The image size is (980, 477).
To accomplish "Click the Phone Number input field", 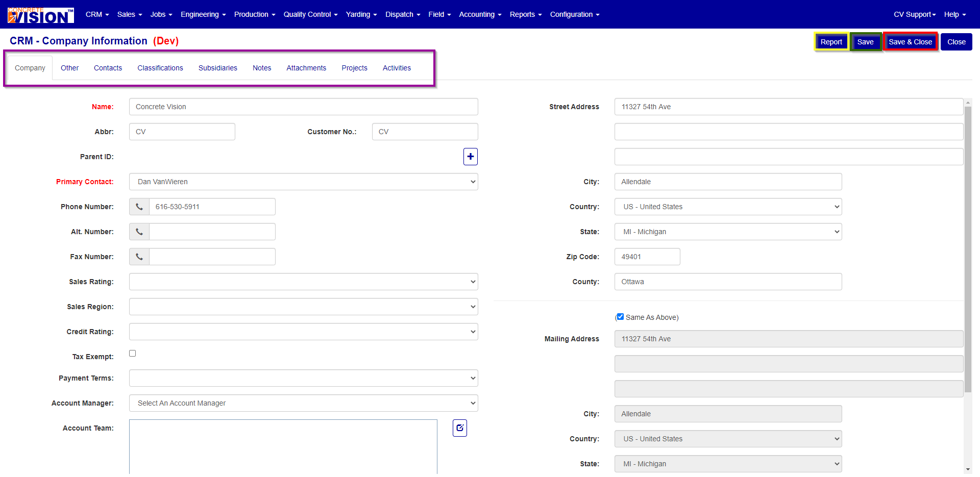I will (x=212, y=207).
